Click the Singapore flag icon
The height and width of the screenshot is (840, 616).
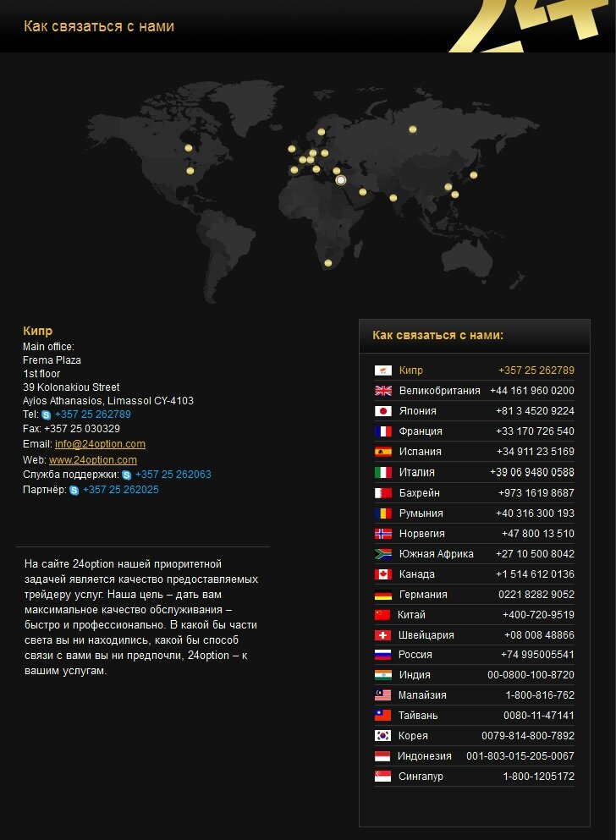pos(382,777)
